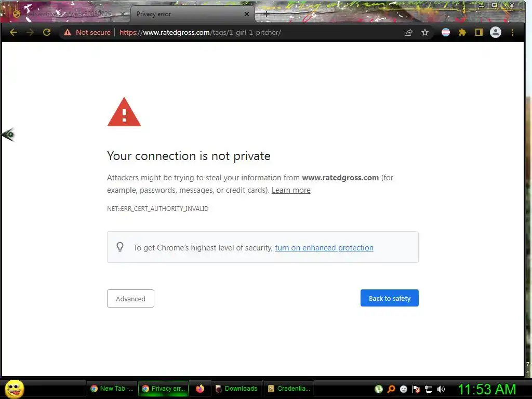Click the "Your connection is not private" heading
Image resolution: width=532 pixels, height=399 pixels.
coord(189,156)
